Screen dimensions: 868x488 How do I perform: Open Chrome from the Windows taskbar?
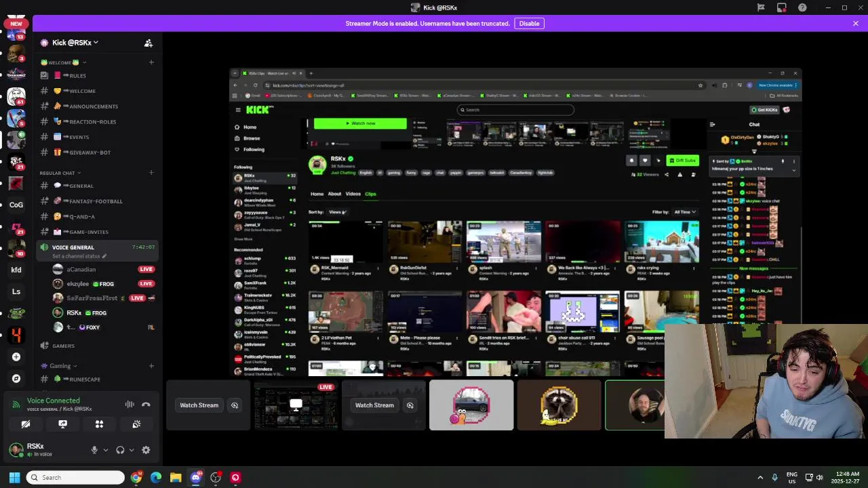coord(136,477)
